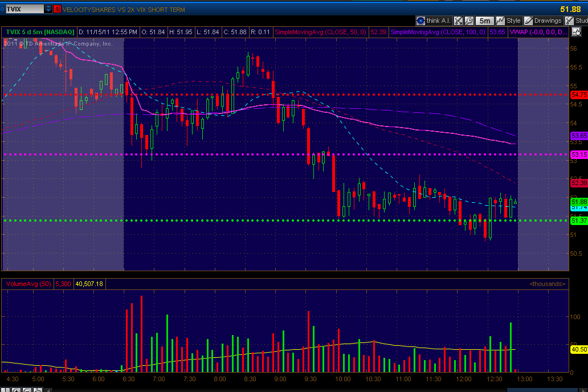Click the 50.5 price axis label
This screenshot has width=588, height=392.
[576, 254]
